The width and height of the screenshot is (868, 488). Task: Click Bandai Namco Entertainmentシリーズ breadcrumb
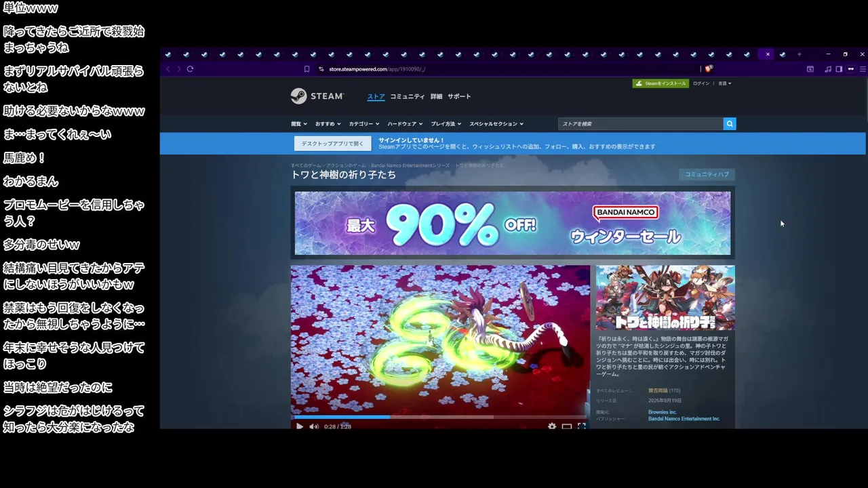(x=410, y=165)
